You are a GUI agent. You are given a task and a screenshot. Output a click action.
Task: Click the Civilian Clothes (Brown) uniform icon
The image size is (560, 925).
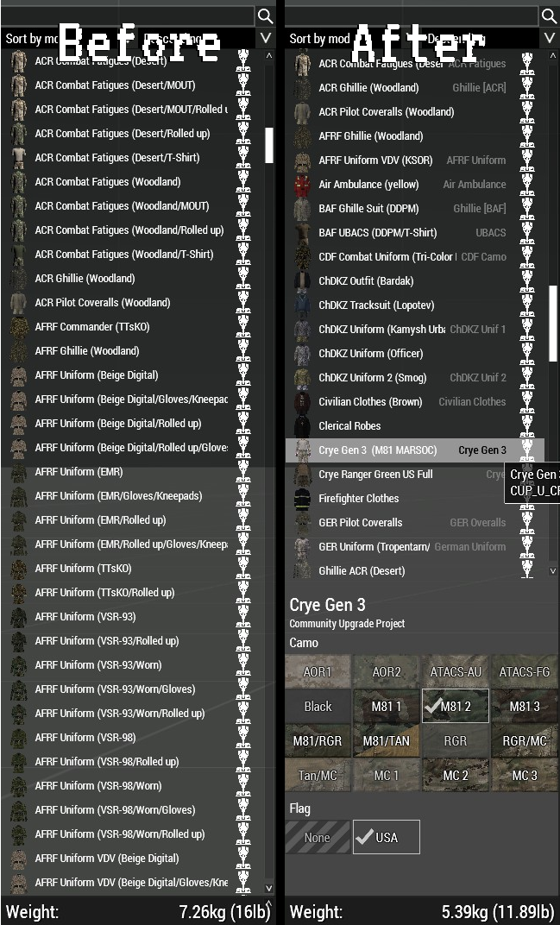[x=303, y=402]
